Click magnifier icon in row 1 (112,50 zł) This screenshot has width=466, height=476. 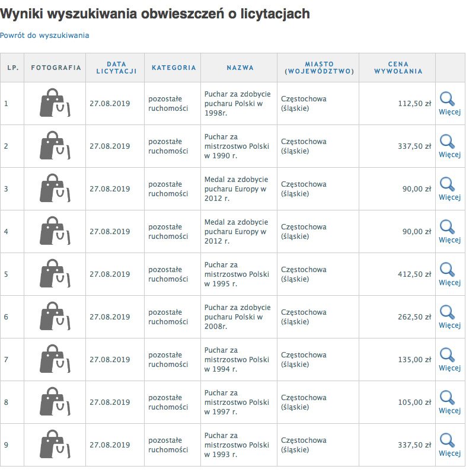(x=448, y=98)
